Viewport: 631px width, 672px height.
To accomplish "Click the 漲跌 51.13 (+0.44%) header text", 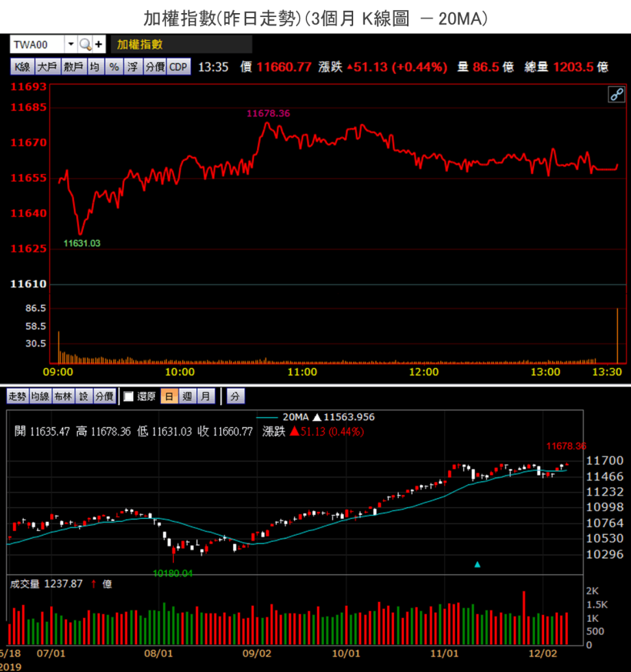I will coord(382,67).
